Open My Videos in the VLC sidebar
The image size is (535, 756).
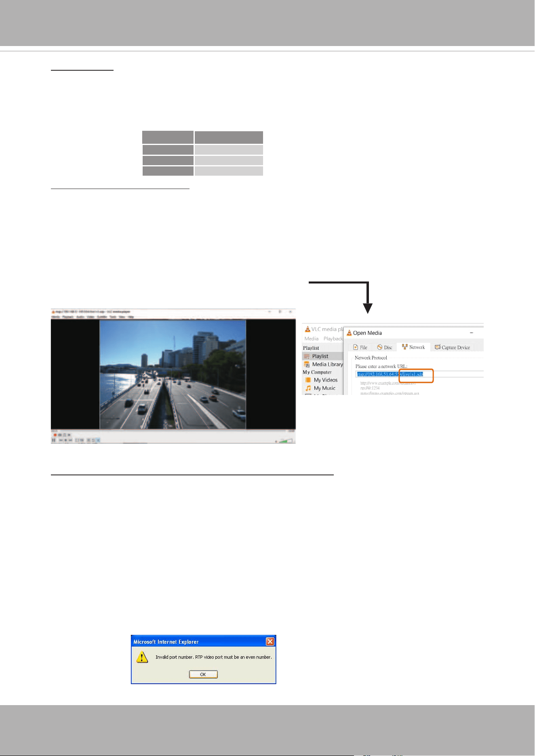[322, 380]
